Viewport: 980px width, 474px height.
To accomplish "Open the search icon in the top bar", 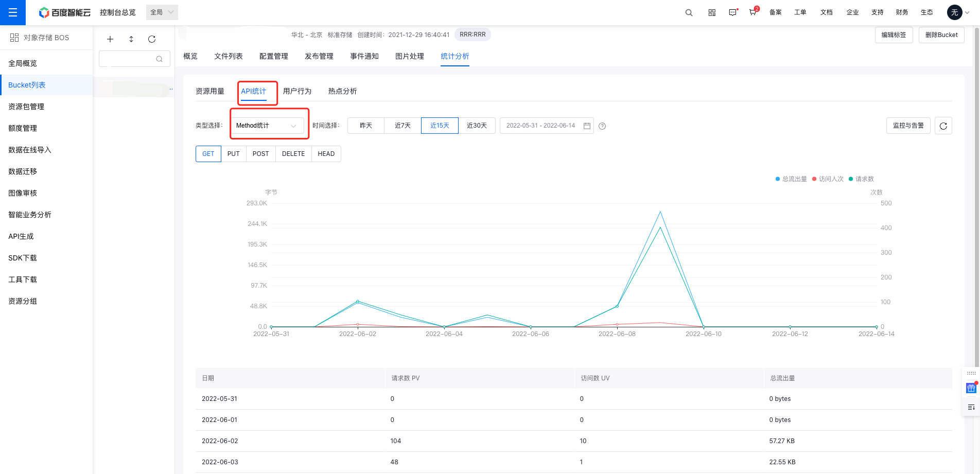I will coord(689,13).
